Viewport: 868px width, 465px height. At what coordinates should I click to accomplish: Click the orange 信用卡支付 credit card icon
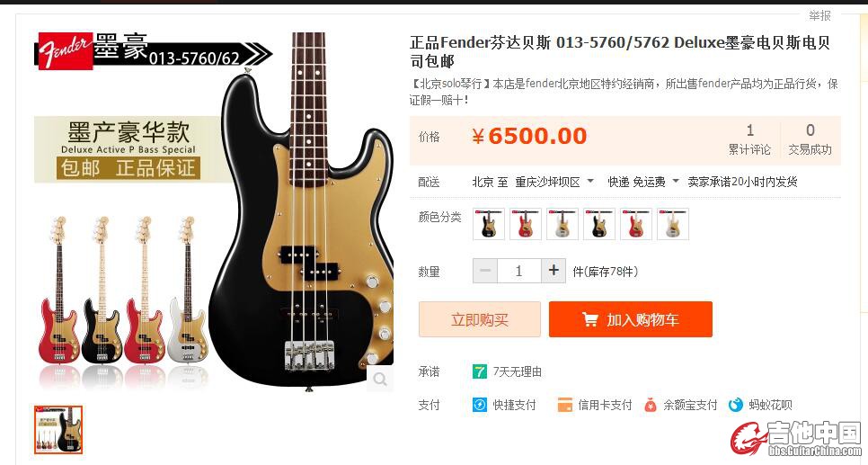[564, 405]
